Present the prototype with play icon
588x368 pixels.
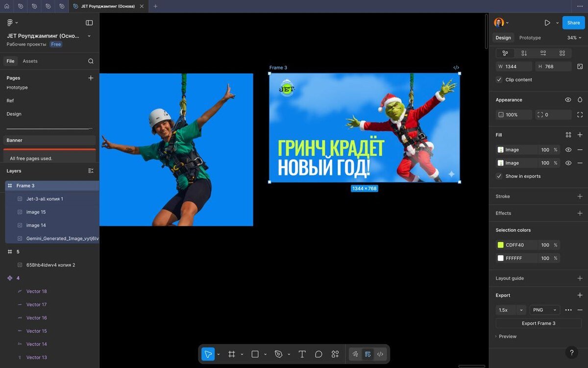tap(547, 23)
